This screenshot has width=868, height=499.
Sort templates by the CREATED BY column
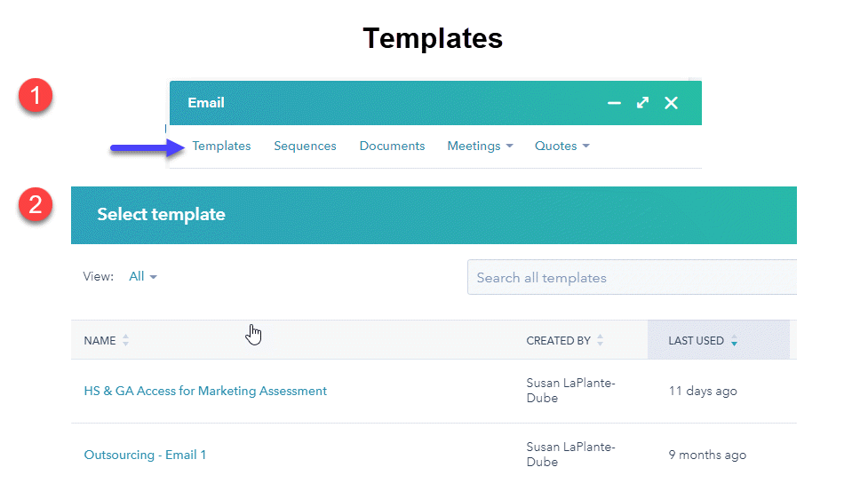click(x=565, y=341)
